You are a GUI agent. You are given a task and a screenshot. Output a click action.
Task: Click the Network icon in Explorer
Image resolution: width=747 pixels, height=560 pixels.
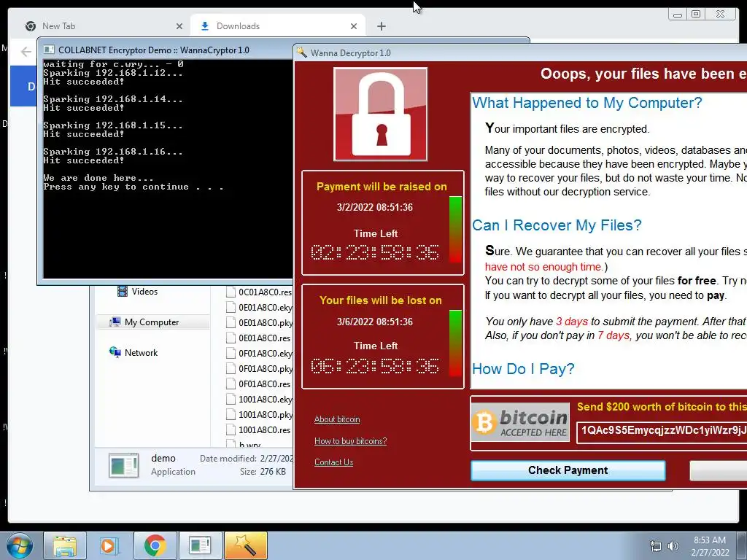(115, 352)
